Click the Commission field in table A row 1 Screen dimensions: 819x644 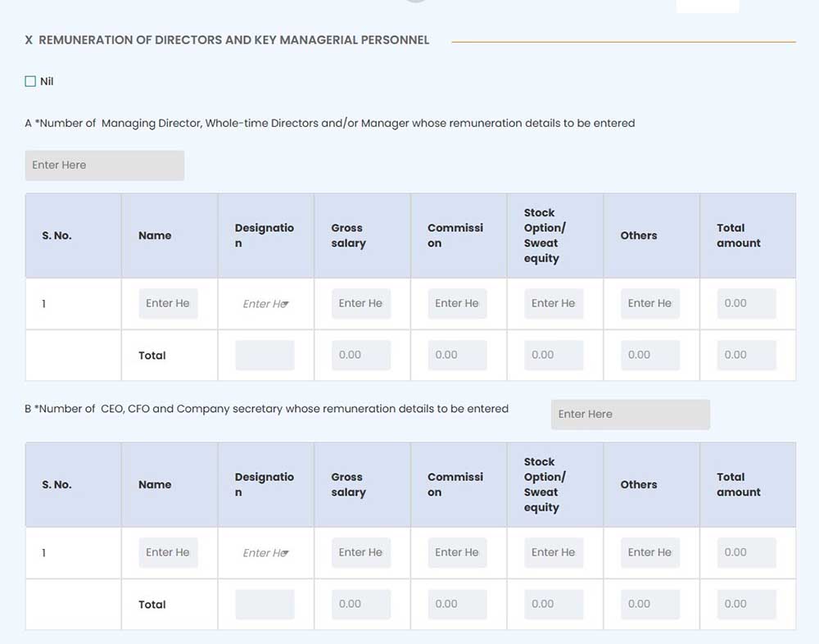tap(457, 303)
